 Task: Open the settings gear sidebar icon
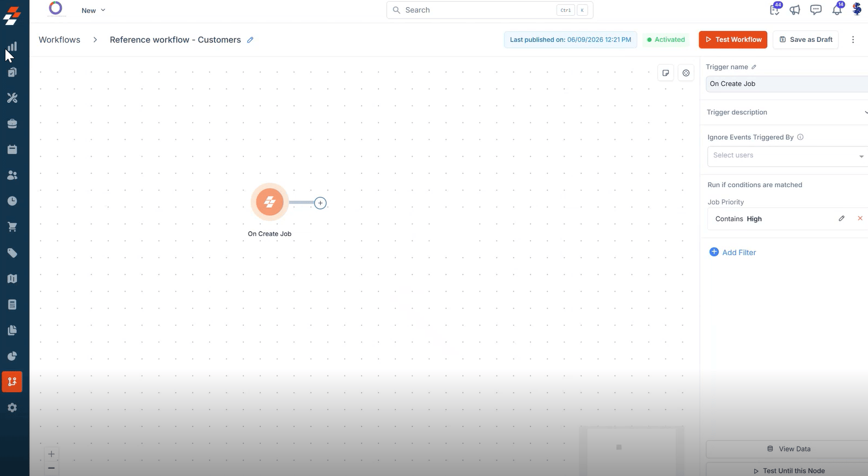(12, 408)
